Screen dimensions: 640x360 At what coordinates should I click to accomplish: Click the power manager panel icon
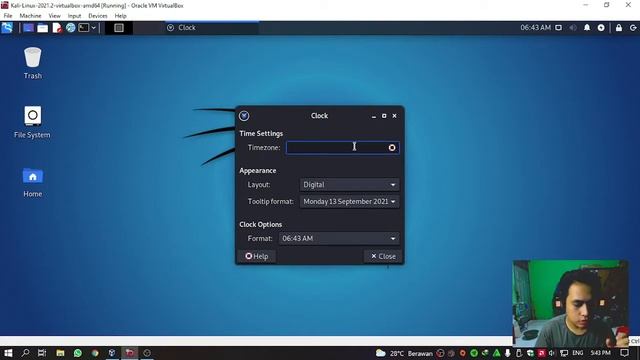[601, 28]
